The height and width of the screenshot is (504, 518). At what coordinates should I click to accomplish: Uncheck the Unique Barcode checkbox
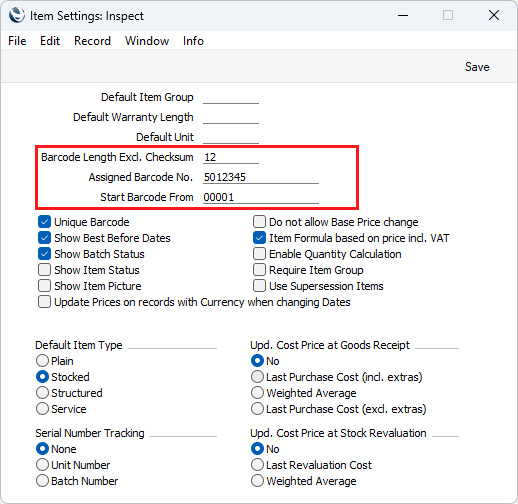tap(44, 222)
